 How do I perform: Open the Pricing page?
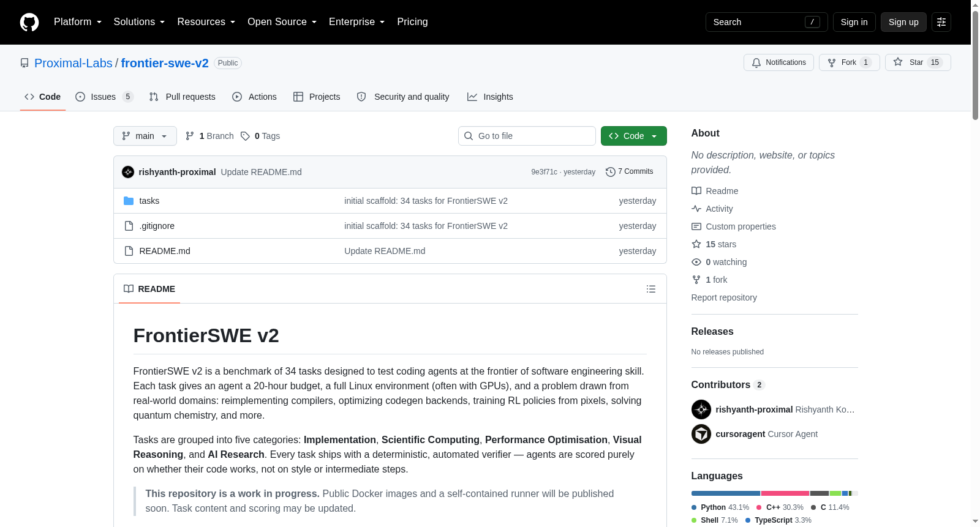click(412, 22)
